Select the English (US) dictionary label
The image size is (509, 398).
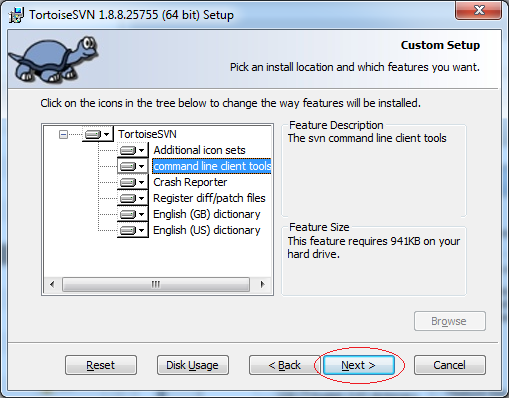coord(207,230)
